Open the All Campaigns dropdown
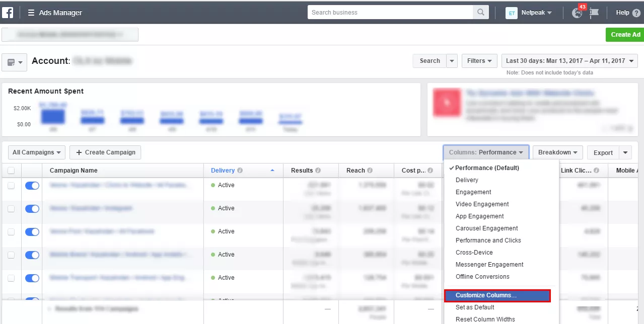644x324 pixels. click(x=37, y=152)
